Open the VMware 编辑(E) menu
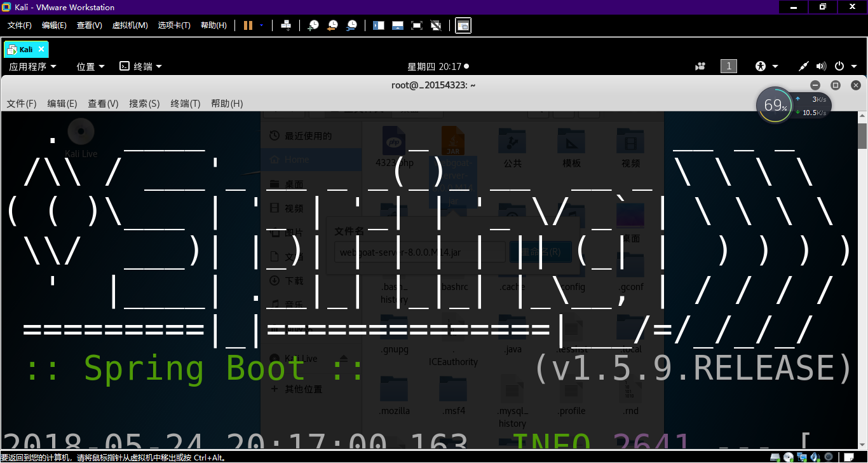 coord(54,25)
